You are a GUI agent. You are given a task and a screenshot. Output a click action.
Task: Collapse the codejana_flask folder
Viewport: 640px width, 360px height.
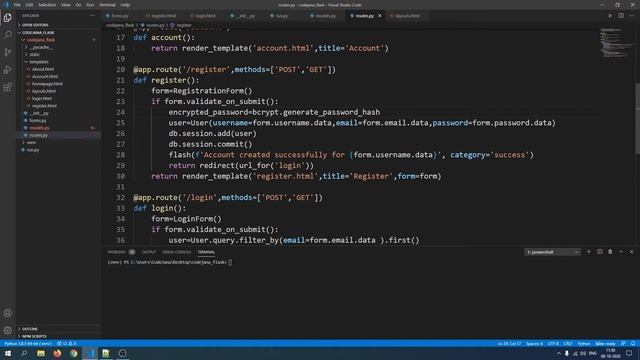coord(40,40)
